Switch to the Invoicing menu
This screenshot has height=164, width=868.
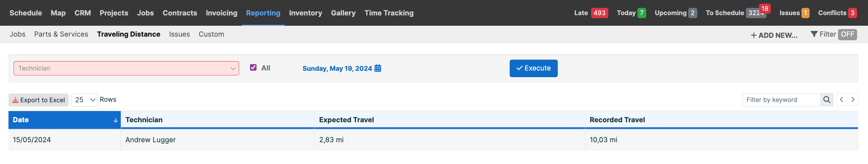pyautogui.click(x=221, y=13)
